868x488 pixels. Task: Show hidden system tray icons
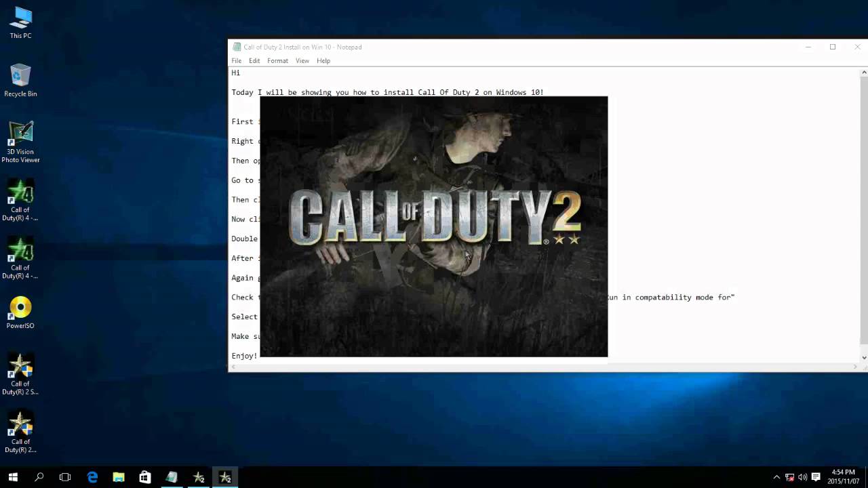click(776, 477)
